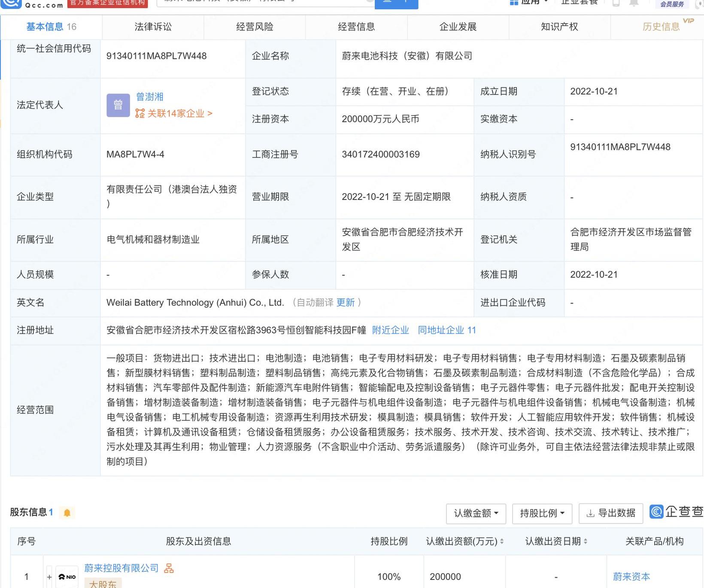The width and height of the screenshot is (704, 588).
Task: Click 登记机关 value 合肥市经济开发区市场监督管理局
Action: (631, 239)
